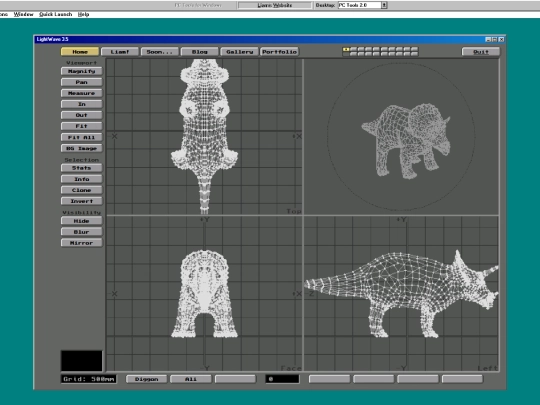The width and height of the screenshot is (540, 405).
Task: Open the BG Image option
Action: tap(82, 148)
